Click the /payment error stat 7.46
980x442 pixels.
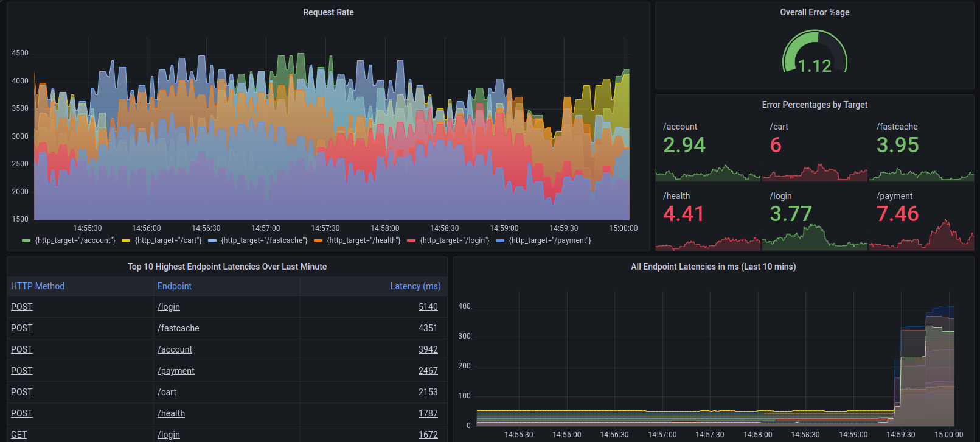[898, 214]
